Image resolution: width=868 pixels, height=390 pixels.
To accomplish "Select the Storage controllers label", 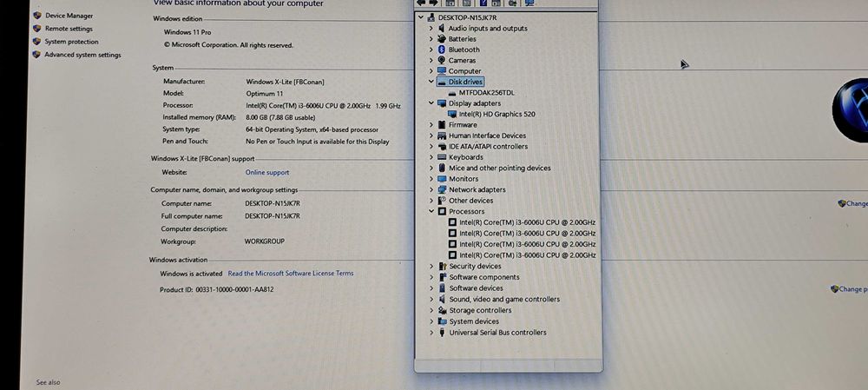I will [x=481, y=310].
